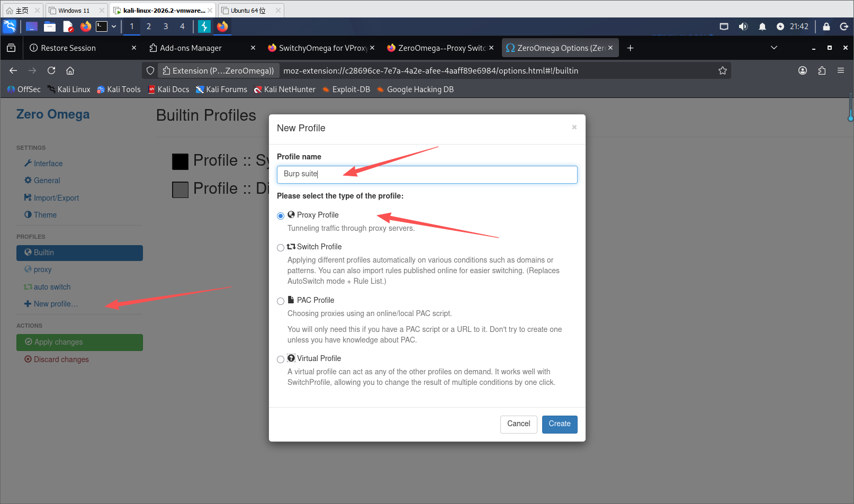Select the Virtual Profile radio button

point(281,359)
